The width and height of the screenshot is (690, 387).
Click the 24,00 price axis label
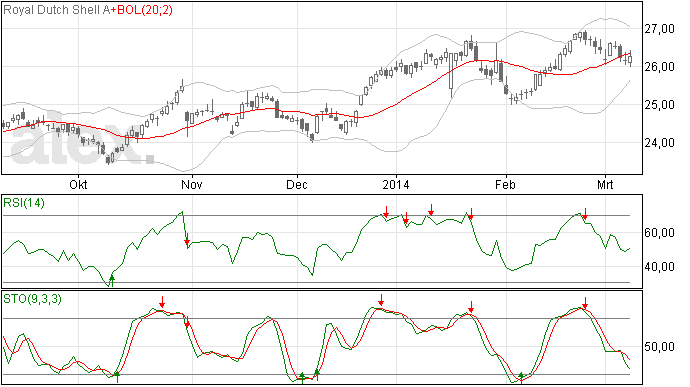pos(659,143)
